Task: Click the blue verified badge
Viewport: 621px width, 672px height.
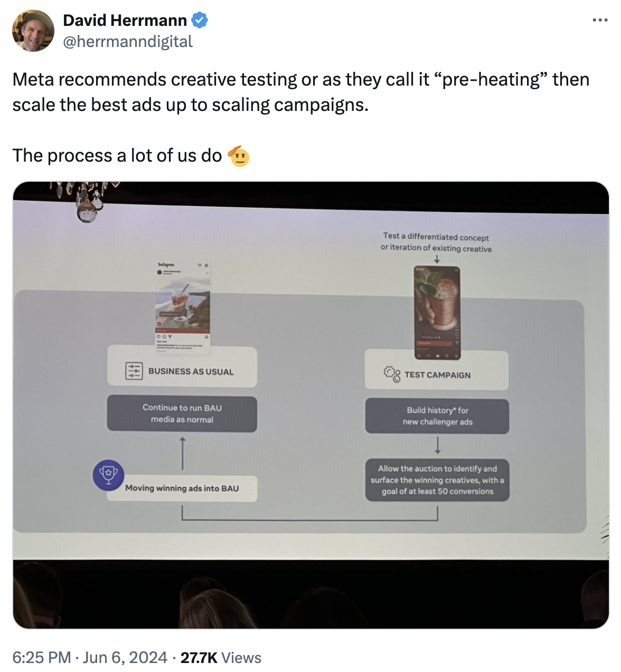Action: click(200, 21)
